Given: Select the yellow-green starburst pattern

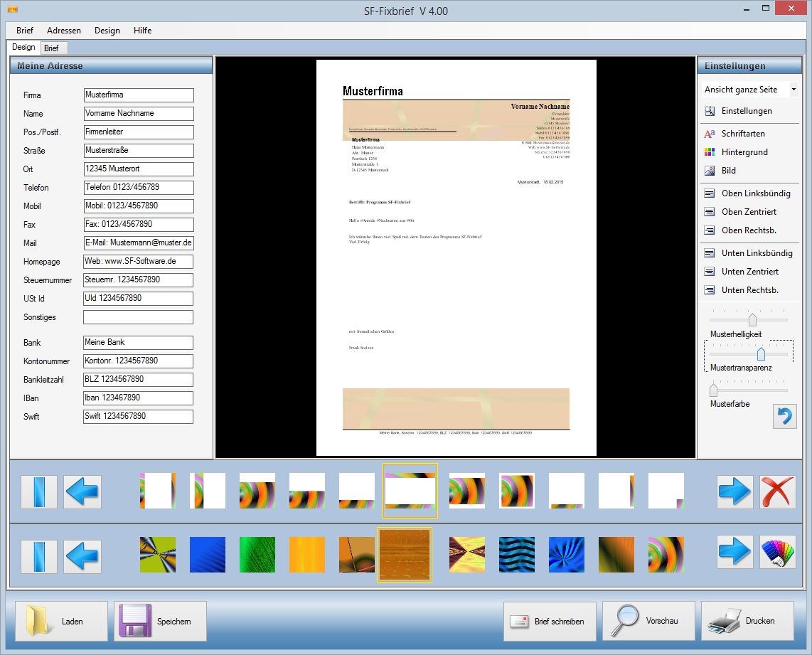Looking at the screenshot, I should pyautogui.click(x=158, y=555).
